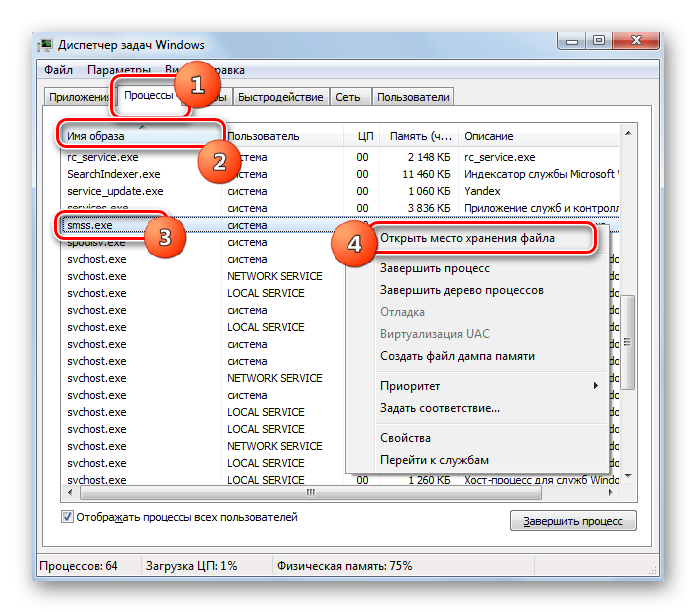This screenshot has width=696, height=613.
Task: Open Свойства from the context menu
Action: pos(405,438)
